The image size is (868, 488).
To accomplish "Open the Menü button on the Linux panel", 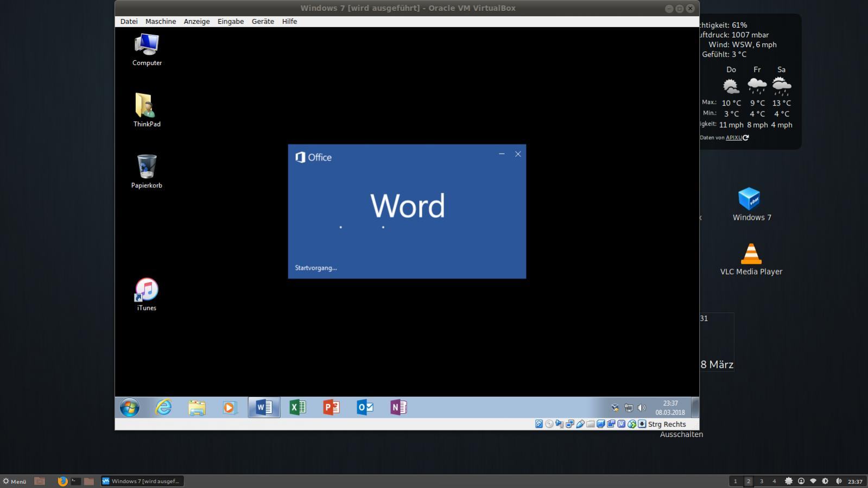I will click(x=15, y=481).
